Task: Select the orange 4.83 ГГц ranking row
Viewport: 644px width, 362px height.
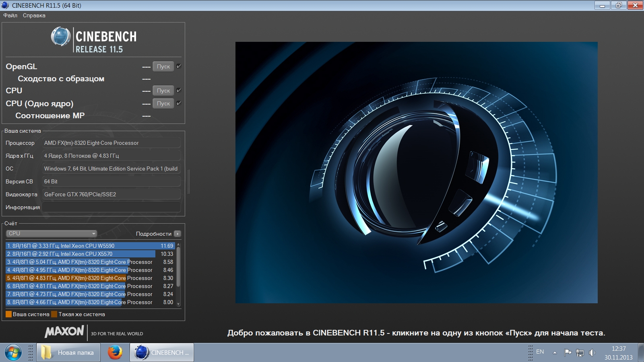Action: pos(90,278)
